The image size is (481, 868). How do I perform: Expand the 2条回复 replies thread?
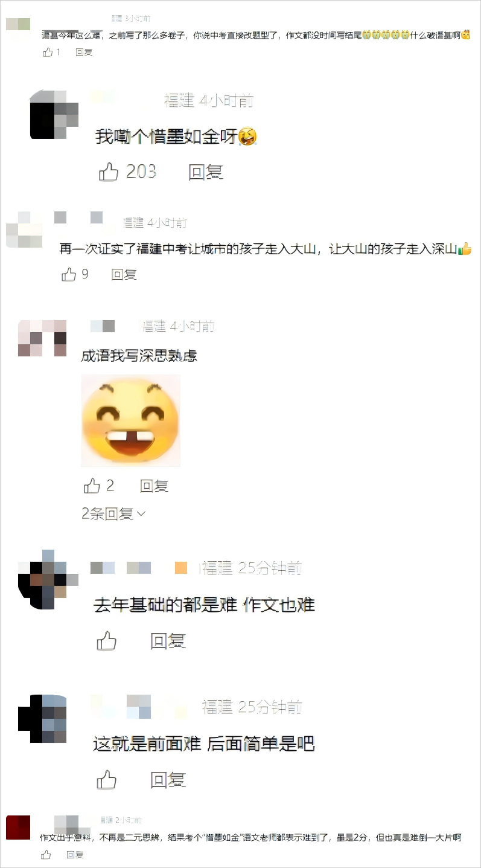(x=113, y=513)
